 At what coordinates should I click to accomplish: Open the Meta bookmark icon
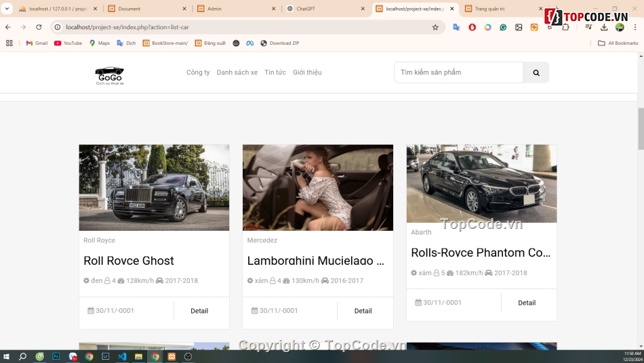click(x=249, y=43)
